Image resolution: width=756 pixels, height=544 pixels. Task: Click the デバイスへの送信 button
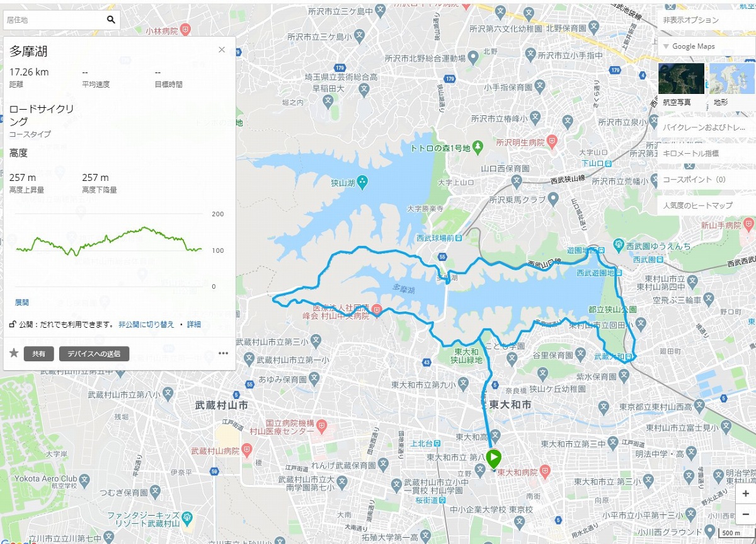[94, 354]
